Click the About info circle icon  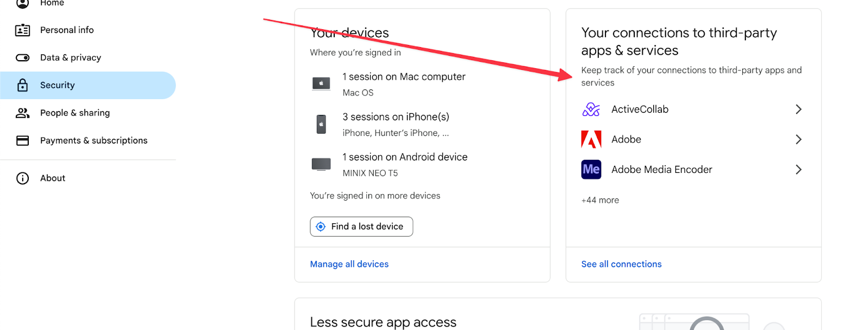[22, 178]
